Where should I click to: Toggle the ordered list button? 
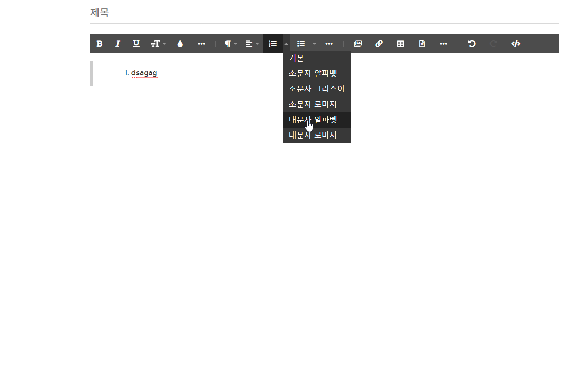point(273,44)
